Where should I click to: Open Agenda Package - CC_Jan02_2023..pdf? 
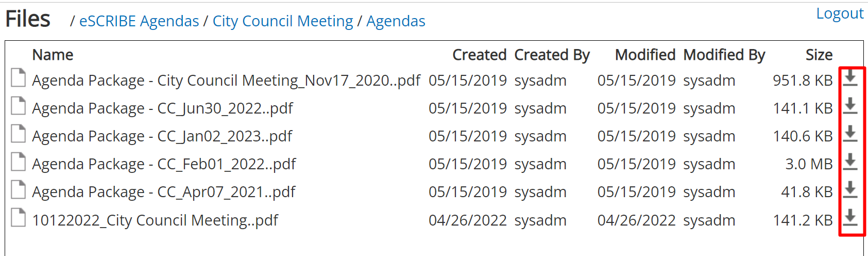pyautogui.click(x=162, y=136)
